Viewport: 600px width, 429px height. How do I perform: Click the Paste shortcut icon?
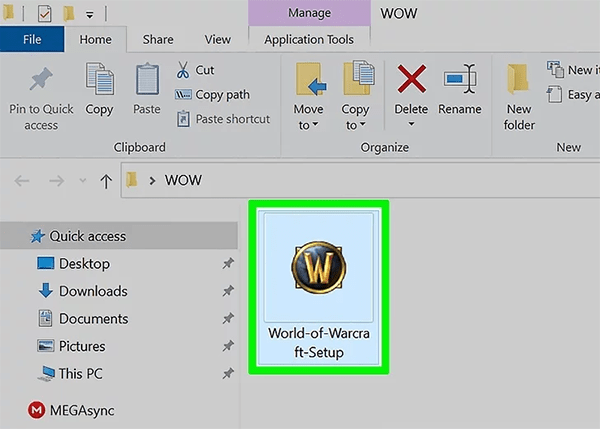(x=183, y=119)
